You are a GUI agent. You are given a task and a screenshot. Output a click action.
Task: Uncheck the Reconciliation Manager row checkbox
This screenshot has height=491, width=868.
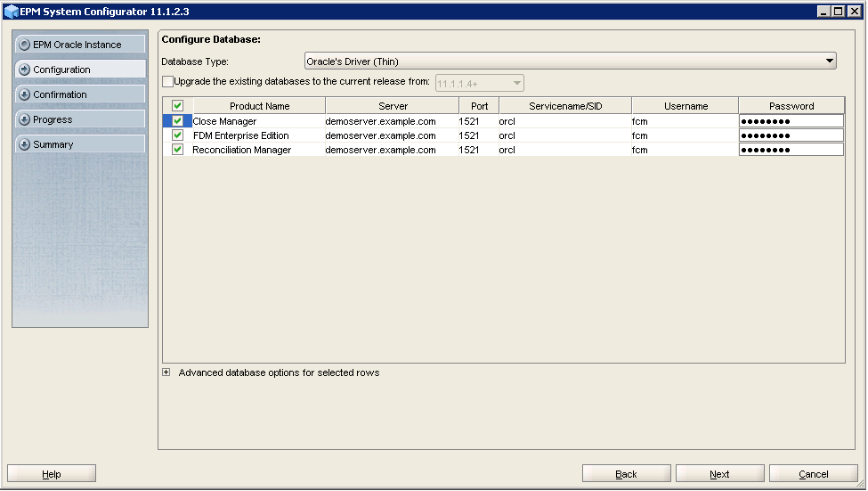point(177,150)
